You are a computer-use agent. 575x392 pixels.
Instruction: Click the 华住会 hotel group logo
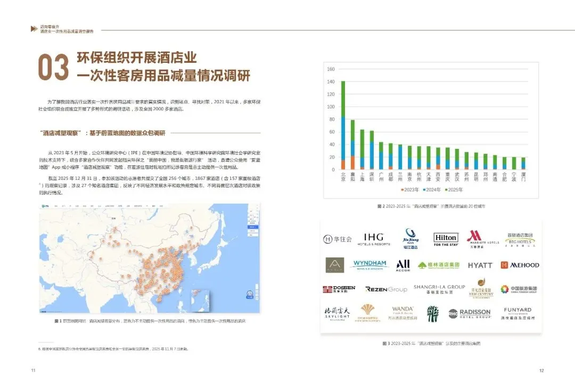pyautogui.click(x=337, y=239)
